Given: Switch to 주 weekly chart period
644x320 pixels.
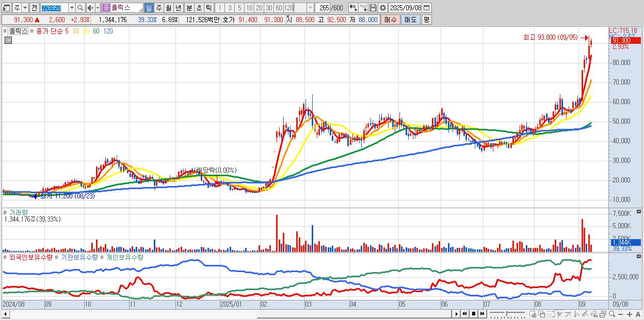Looking at the screenshot, I should [x=158, y=8].
